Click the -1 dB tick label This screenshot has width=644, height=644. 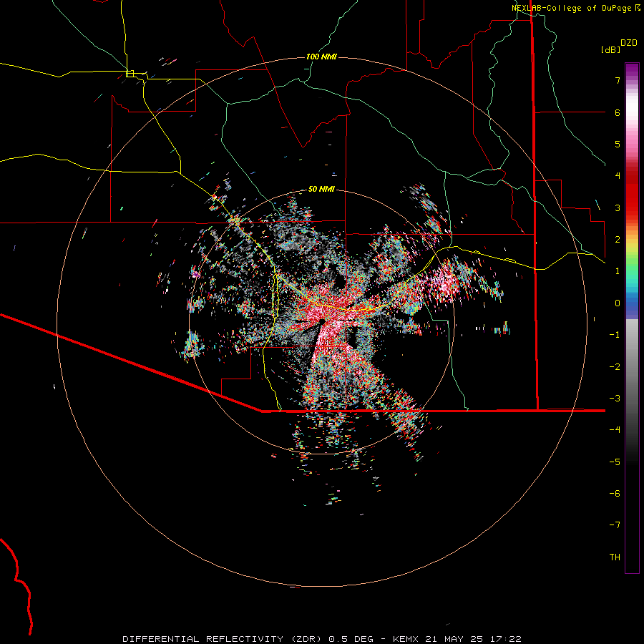[615, 334]
